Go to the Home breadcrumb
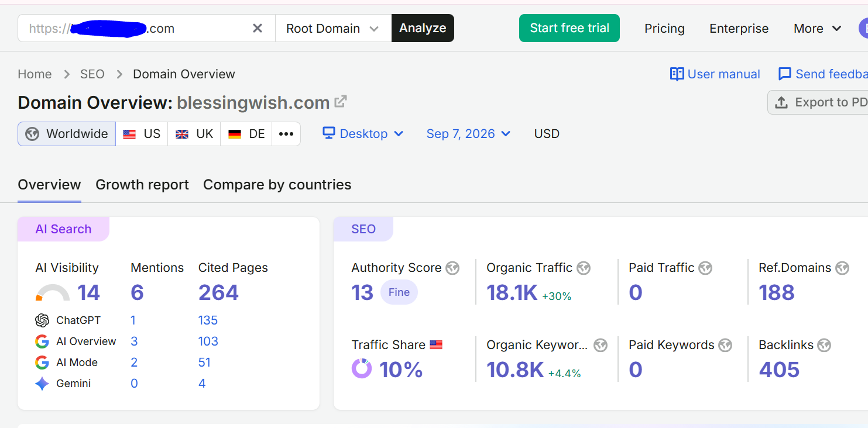Viewport: 868px width, 428px height. coord(35,74)
